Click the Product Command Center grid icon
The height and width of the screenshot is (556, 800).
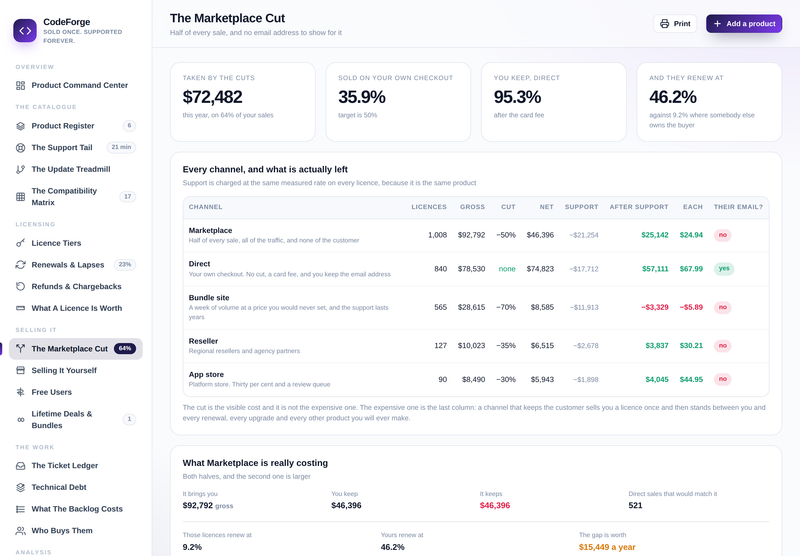(x=20, y=85)
